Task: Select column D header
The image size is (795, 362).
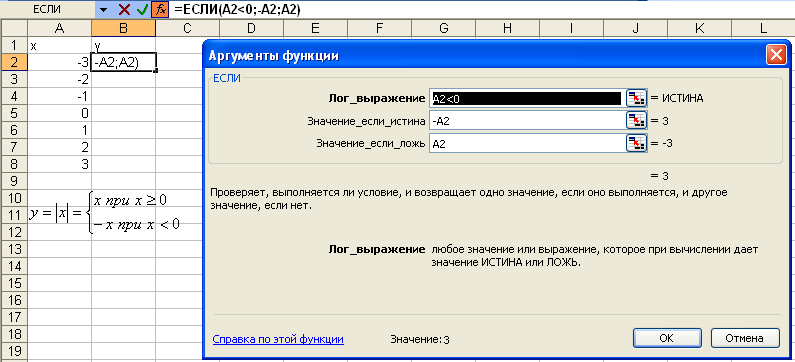Action: tap(251, 28)
